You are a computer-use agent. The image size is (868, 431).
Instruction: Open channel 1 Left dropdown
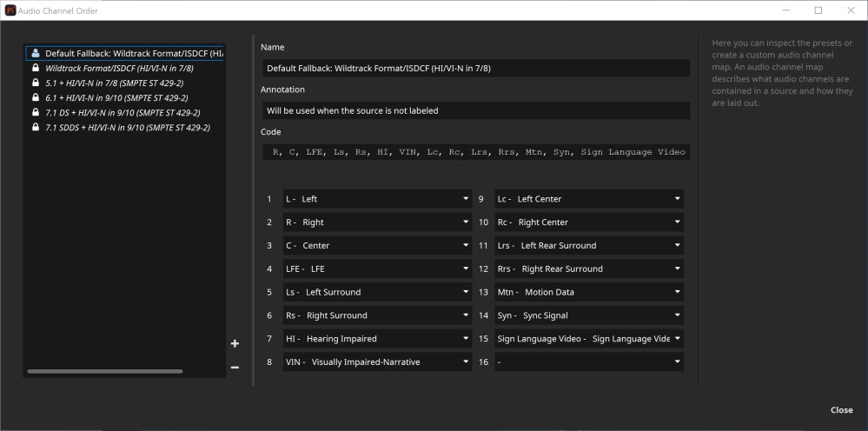coord(376,199)
